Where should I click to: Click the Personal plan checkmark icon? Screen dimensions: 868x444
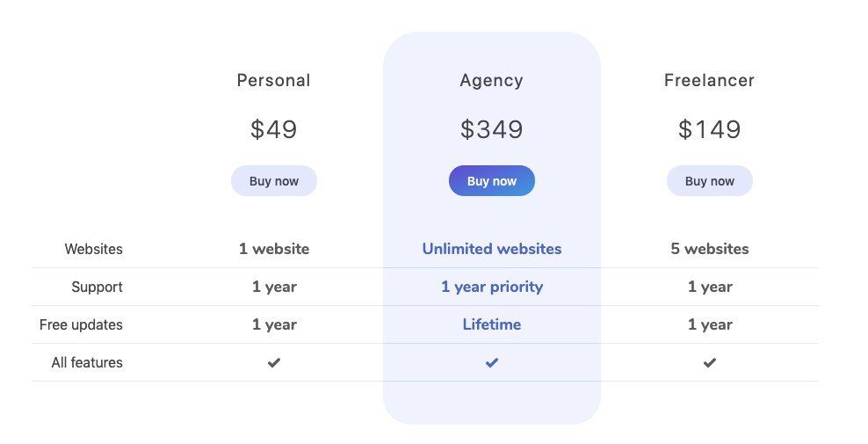tap(274, 362)
